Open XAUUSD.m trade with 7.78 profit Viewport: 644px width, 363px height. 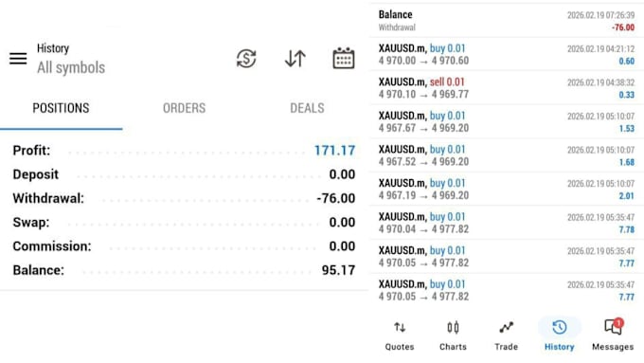(507, 223)
